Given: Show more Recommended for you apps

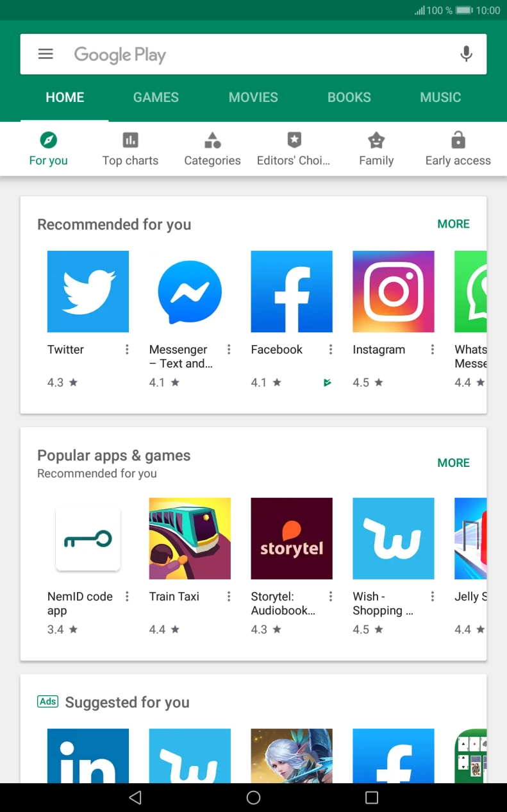Looking at the screenshot, I should pyautogui.click(x=453, y=224).
